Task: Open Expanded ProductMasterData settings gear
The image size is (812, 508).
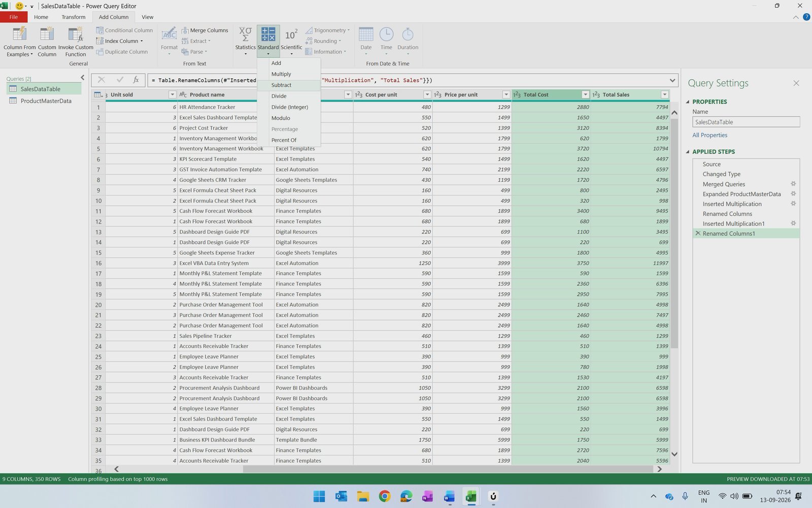Action: point(793,194)
